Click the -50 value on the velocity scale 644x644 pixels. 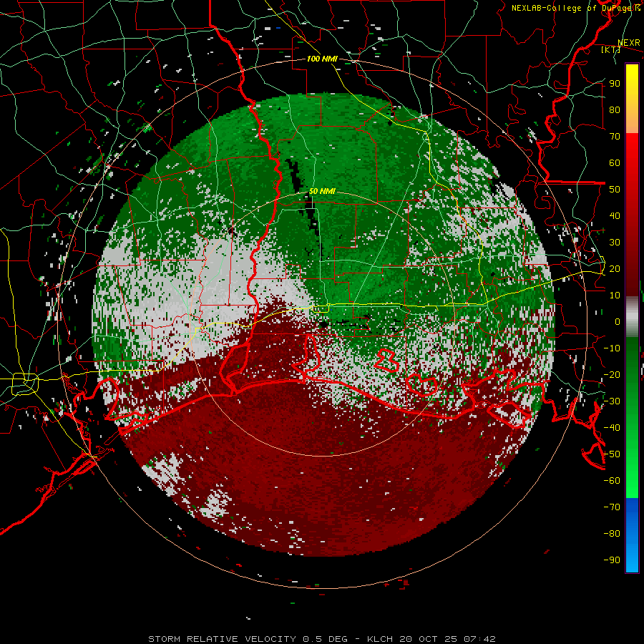pos(612,454)
